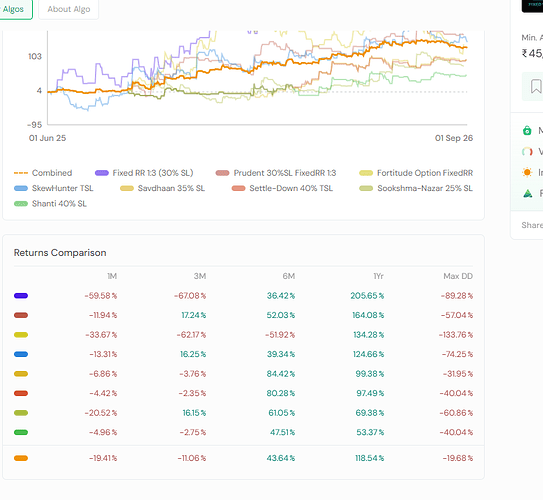Click the 84.42% six-month value
The width and height of the screenshot is (543, 500).
point(281,374)
